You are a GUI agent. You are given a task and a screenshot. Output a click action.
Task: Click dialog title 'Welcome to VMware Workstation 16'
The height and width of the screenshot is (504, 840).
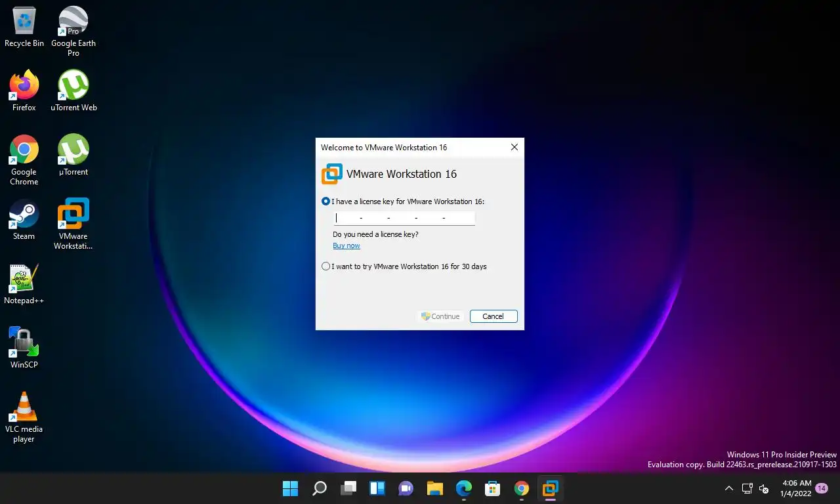(x=384, y=147)
